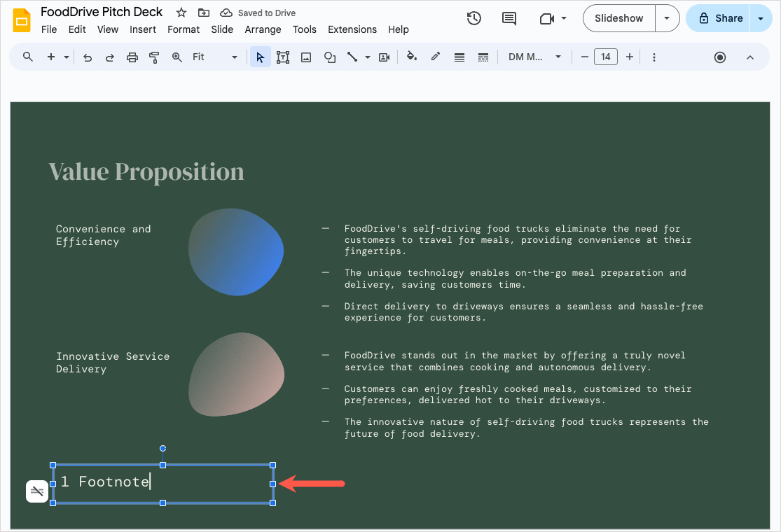
Task: Open the Google Slides home logo
Action: coord(22,20)
